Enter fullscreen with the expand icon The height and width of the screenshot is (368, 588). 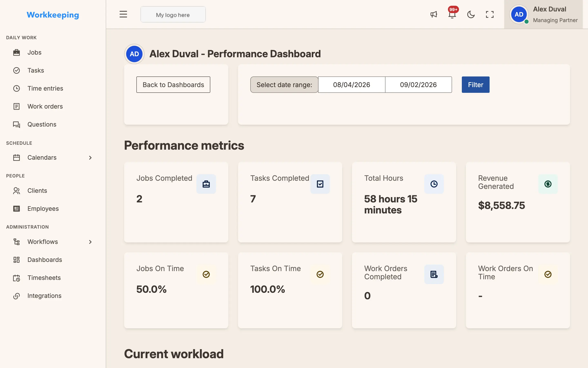(490, 14)
